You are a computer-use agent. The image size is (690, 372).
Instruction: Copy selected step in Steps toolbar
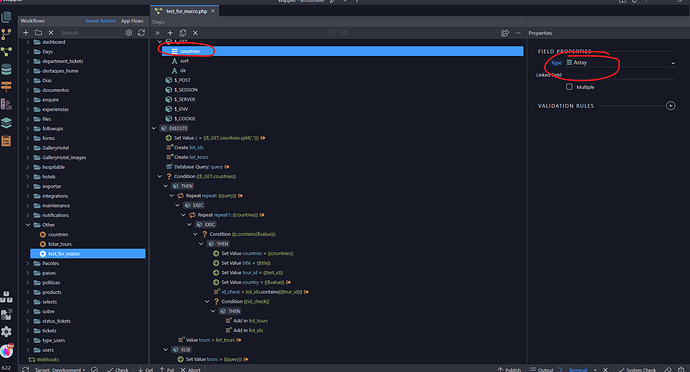tap(183, 33)
